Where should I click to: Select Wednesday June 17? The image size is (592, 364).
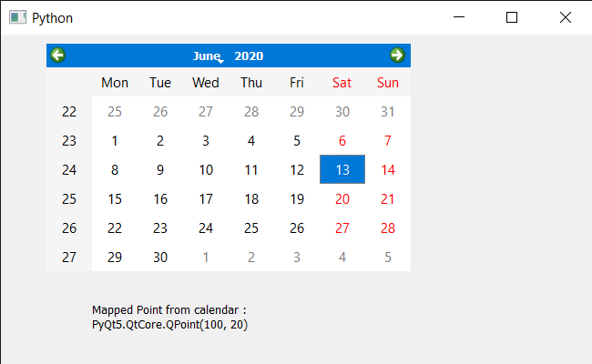tap(206, 198)
